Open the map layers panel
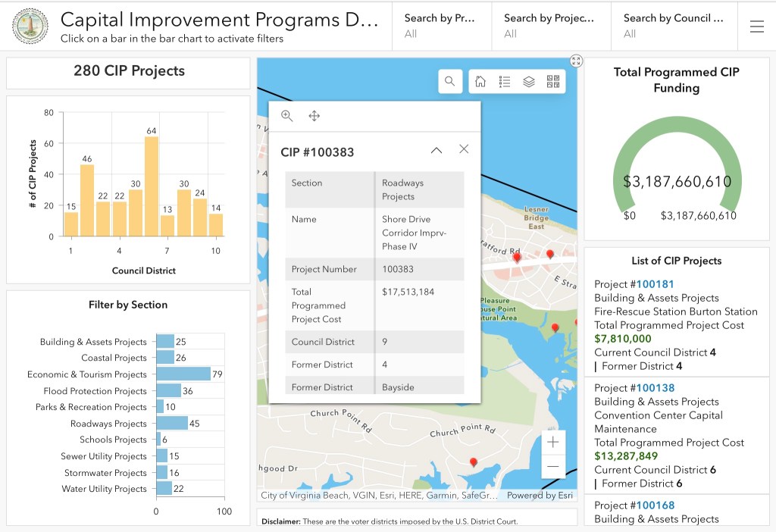 [x=529, y=82]
